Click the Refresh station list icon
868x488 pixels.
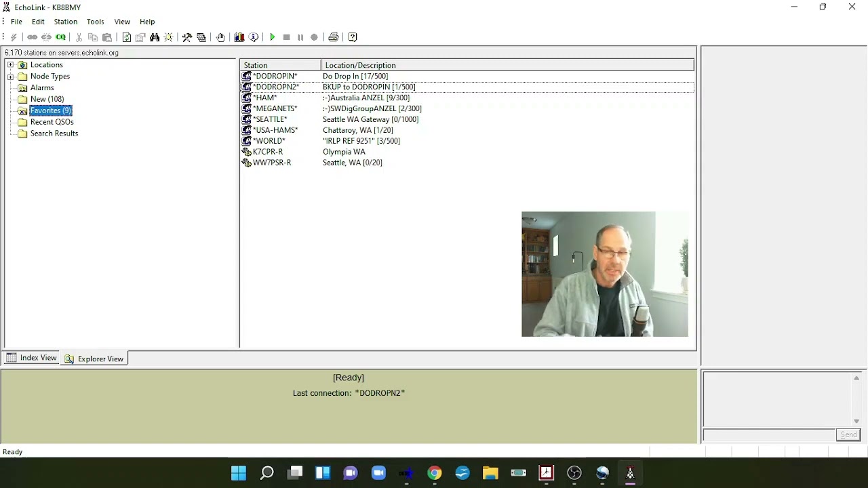(126, 37)
